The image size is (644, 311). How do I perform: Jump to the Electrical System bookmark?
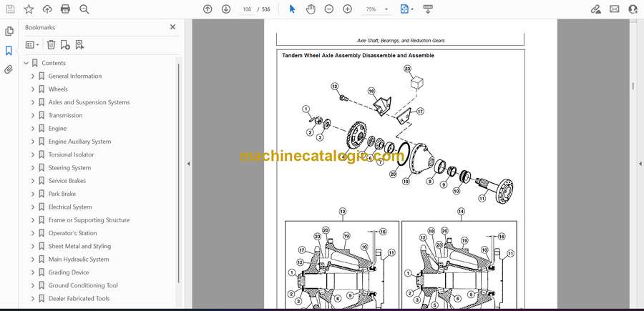coord(70,207)
